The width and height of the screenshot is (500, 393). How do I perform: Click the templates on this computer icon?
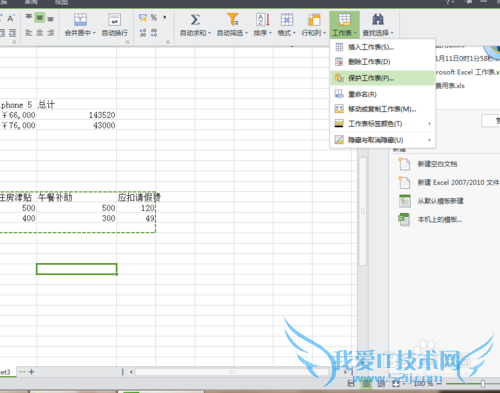404,219
